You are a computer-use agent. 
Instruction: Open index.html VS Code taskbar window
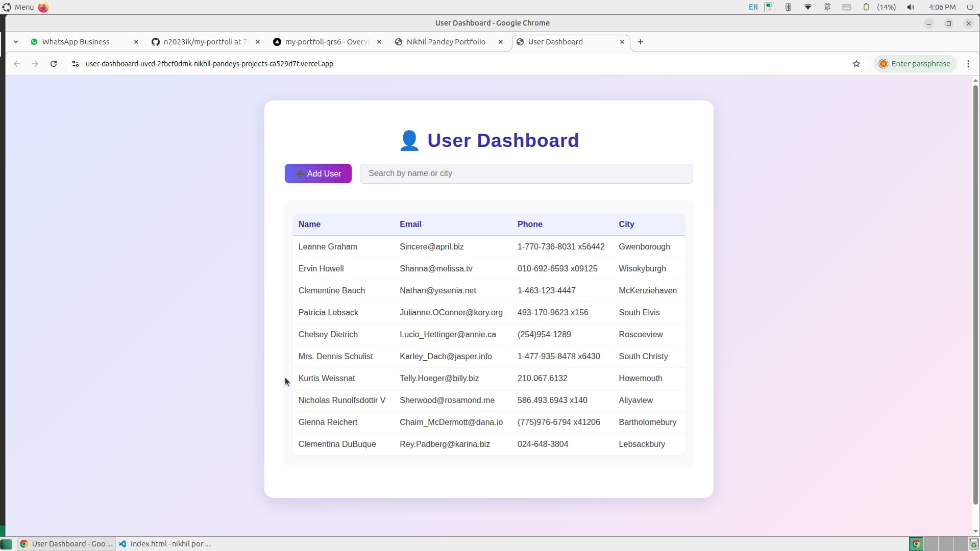(x=165, y=544)
